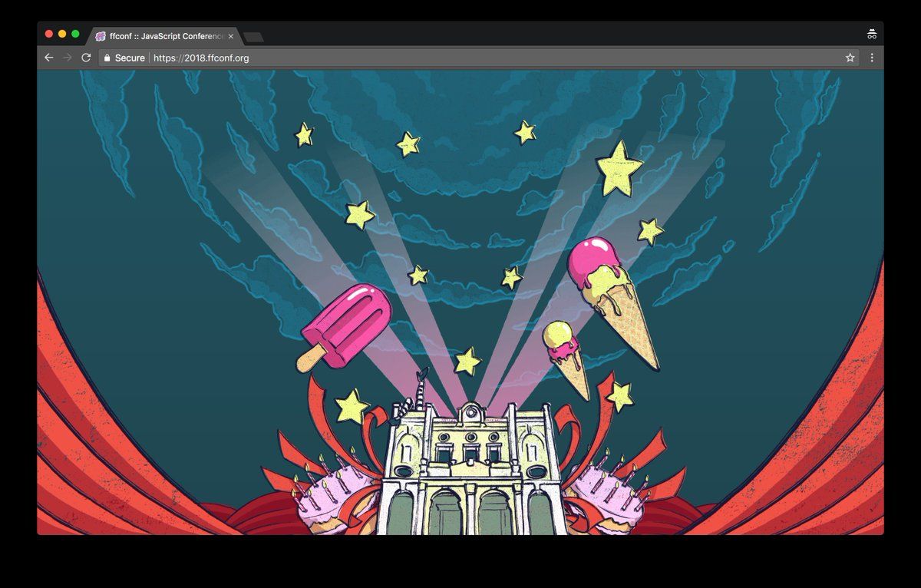Click the incognito mode icon
The width and height of the screenshot is (921, 588).
point(871,35)
